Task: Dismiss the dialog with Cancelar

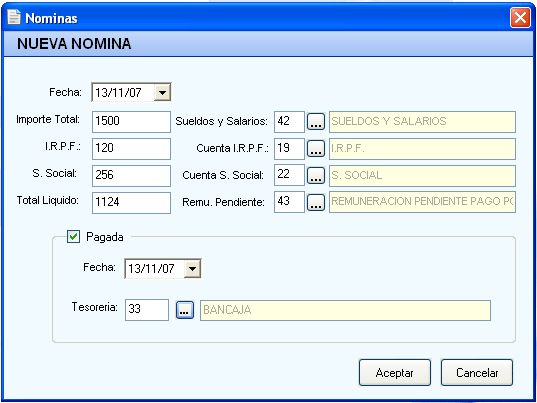Action: (477, 373)
